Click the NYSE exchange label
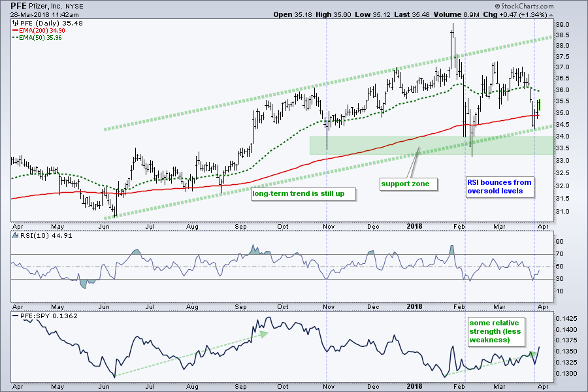The image size is (588, 392). click(x=74, y=7)
